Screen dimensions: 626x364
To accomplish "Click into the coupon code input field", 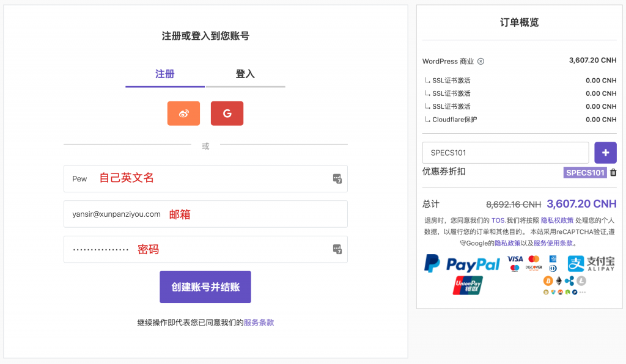I will [505, 153].
